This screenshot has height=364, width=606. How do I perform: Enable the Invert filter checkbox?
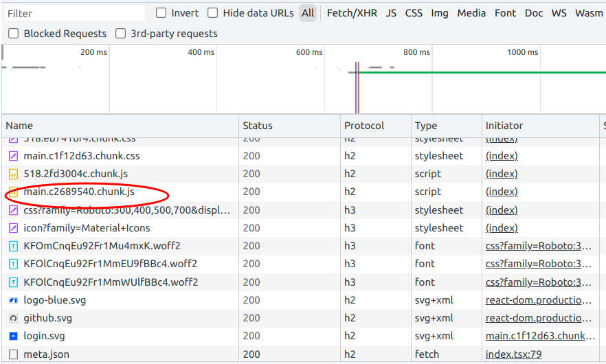(x=161, y=13)
